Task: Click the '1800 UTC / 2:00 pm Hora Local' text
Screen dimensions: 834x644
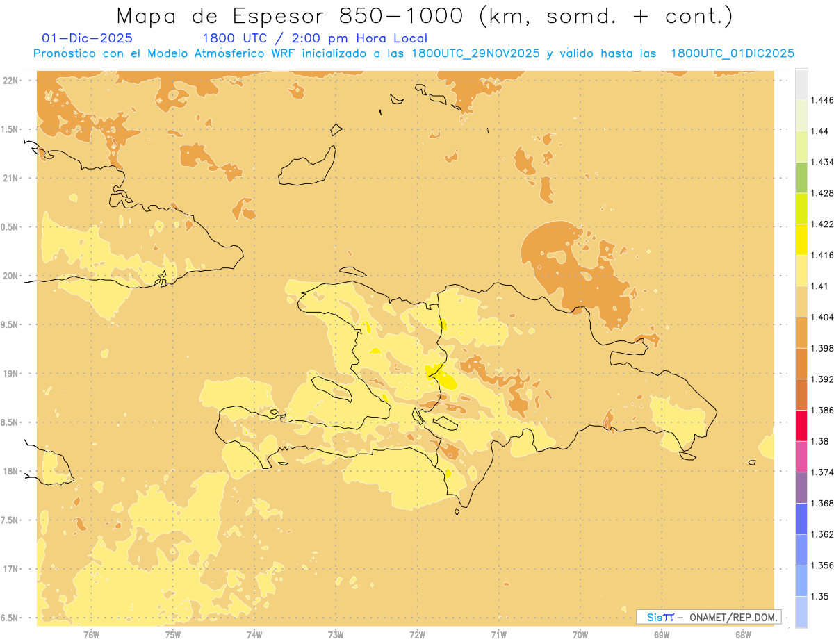Action: point(314,38)
